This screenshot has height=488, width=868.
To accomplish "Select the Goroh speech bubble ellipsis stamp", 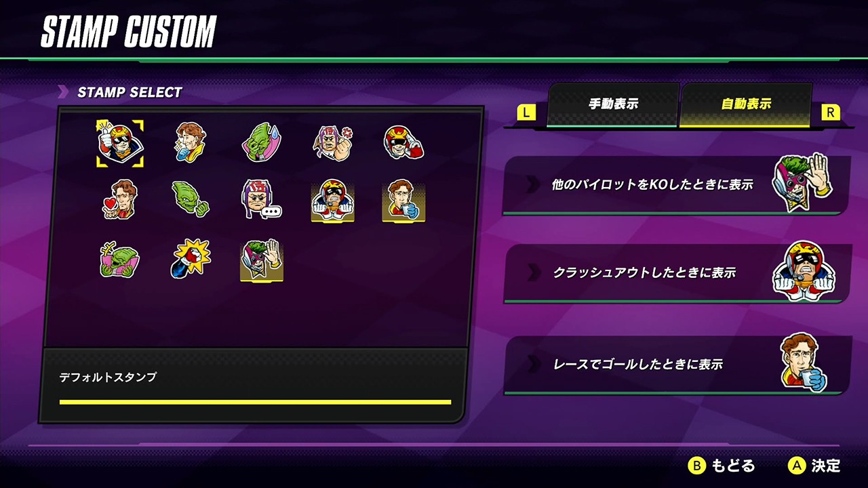I will click(261, 200).
